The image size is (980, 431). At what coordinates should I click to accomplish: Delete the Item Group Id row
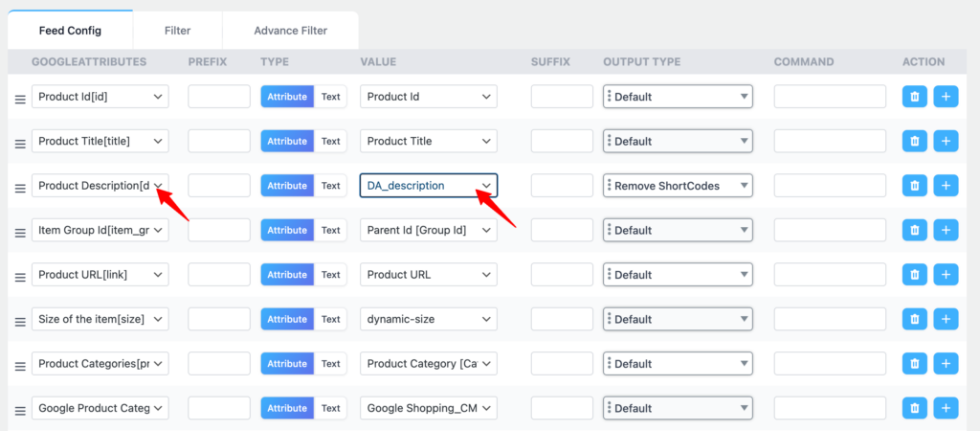(914, 230)
